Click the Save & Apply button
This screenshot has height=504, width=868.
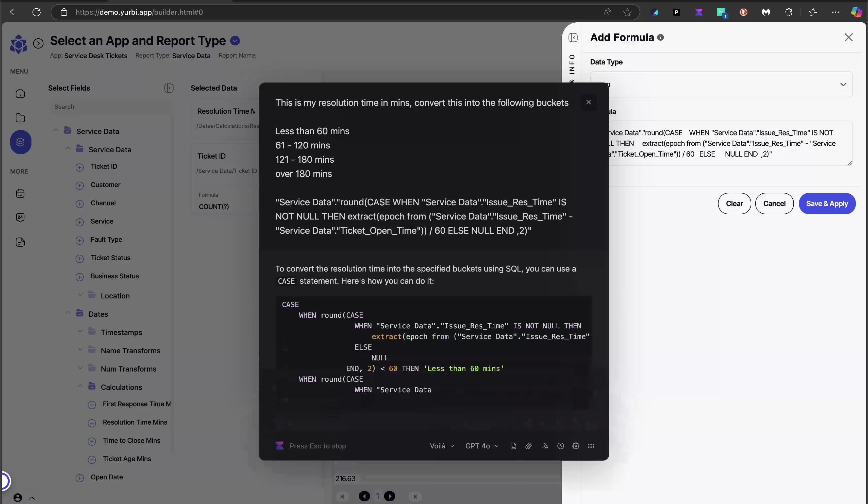click(x=827, y=204)
